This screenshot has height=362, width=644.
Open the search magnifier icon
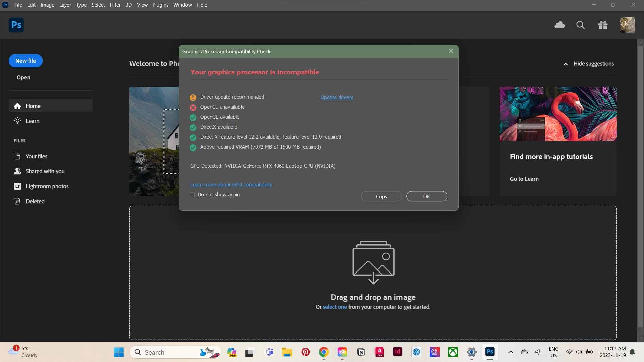pos(580,25)
